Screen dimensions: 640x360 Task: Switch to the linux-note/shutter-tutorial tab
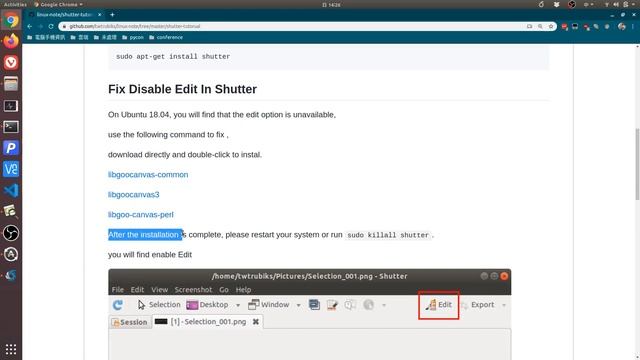64,15
